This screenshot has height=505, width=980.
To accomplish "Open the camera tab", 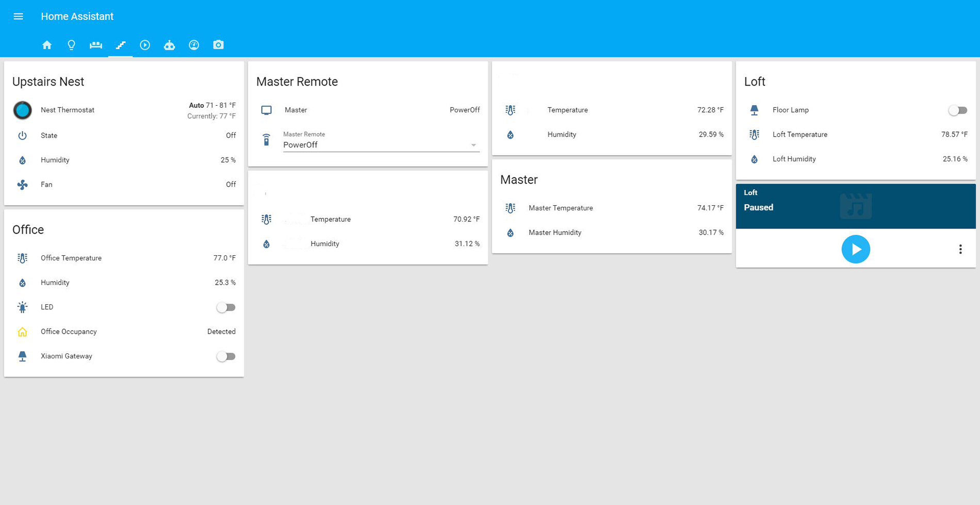I will 218,45.
